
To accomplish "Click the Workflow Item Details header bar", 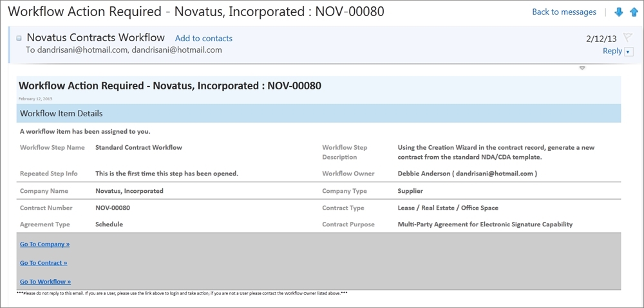I will coord(319,113).
